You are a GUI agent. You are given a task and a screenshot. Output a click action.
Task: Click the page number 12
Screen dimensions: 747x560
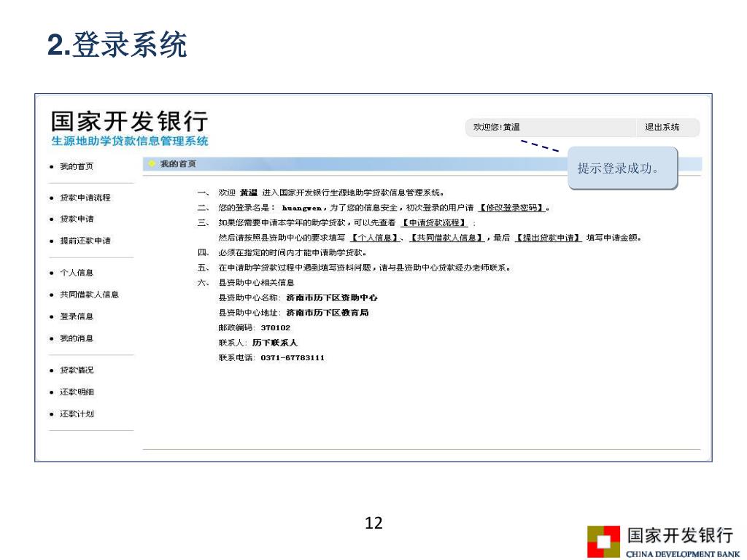pos(373,523)
